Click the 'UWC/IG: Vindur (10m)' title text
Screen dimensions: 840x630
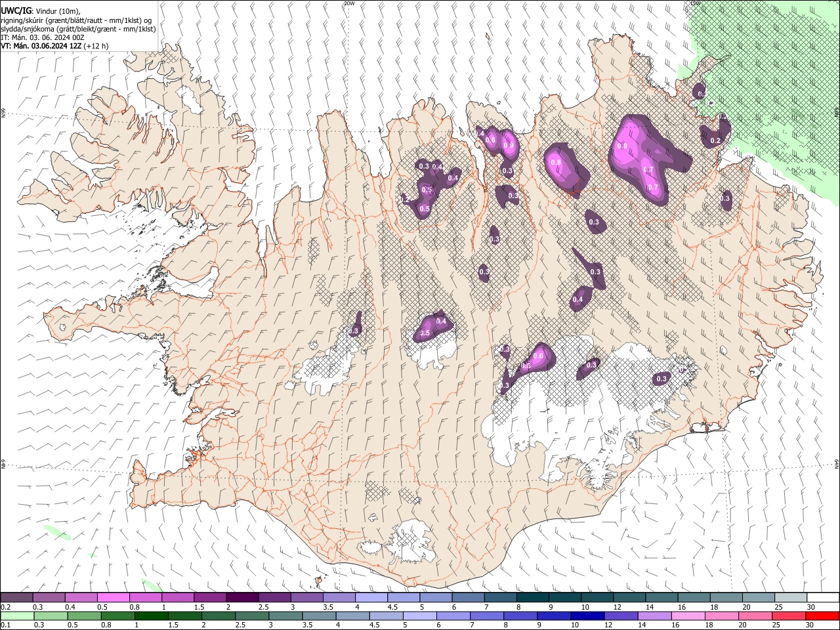(x=41, y=11)
